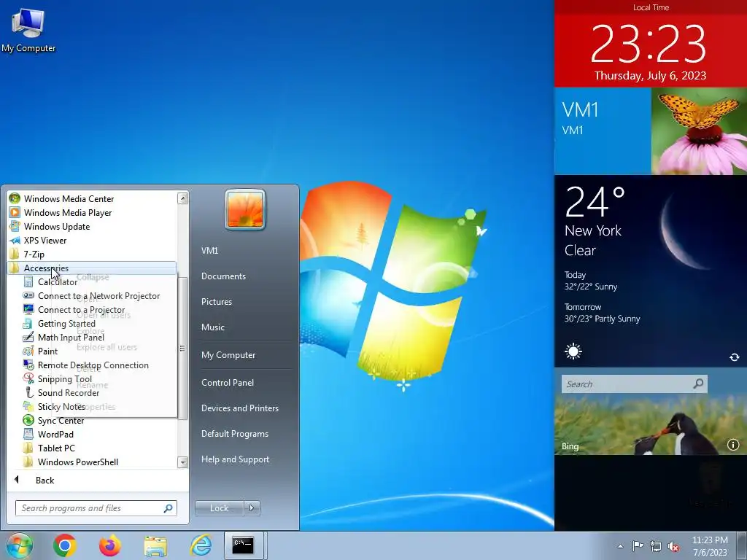747x560 pixels.
Task: Select Explore all users in context menu
Action: click(107, 347)
